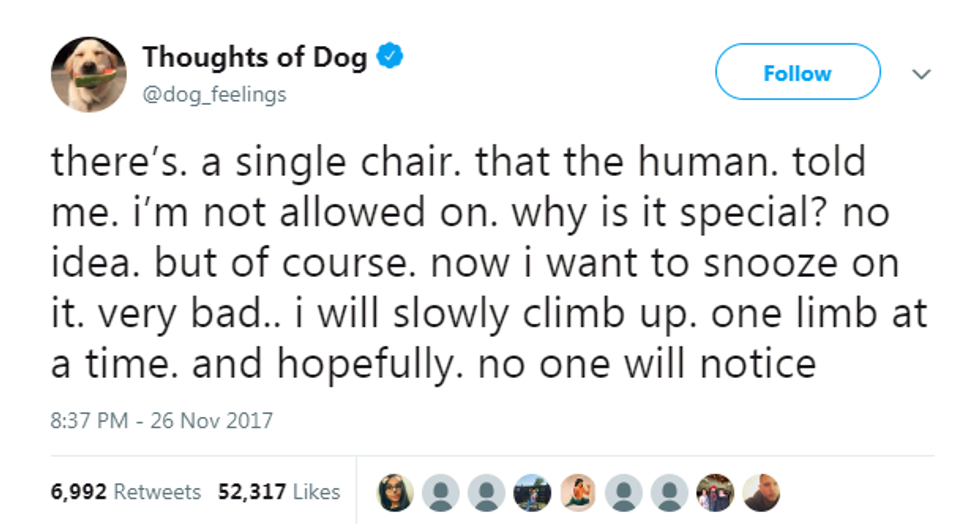Viewport: 980px width, 524px height.
Task: Click the dog profile picture holding watermelon
Action: pos(89,75)
